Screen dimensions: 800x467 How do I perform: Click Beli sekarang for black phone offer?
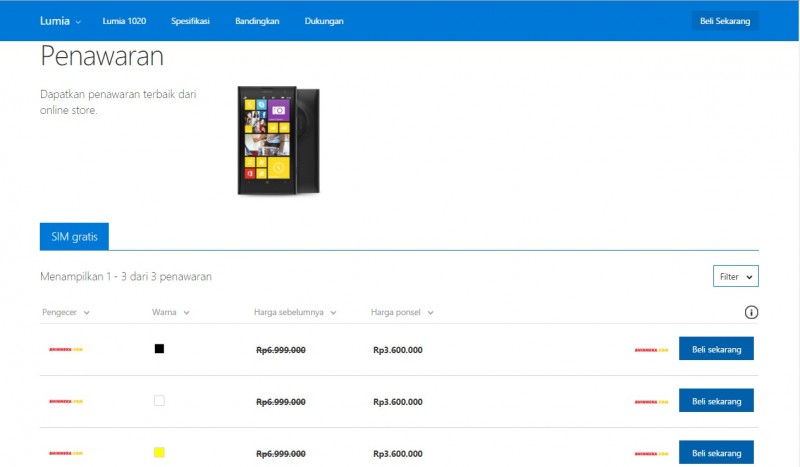coord(716,349)
